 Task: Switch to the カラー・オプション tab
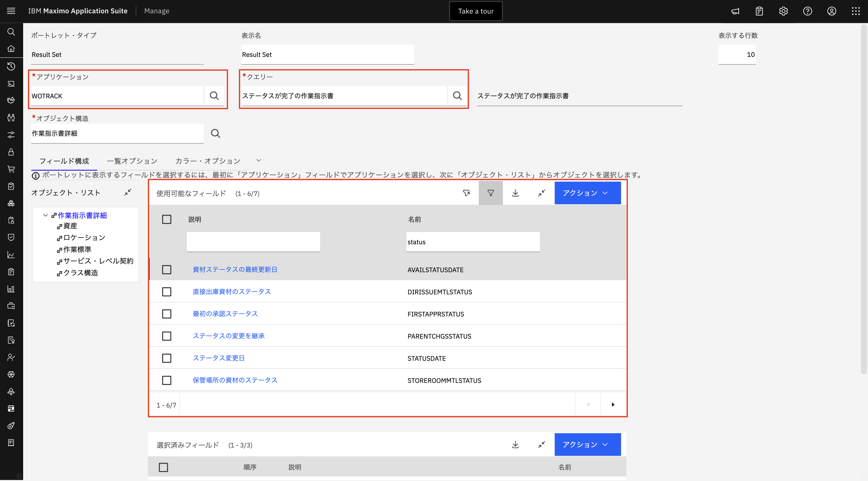207,161
